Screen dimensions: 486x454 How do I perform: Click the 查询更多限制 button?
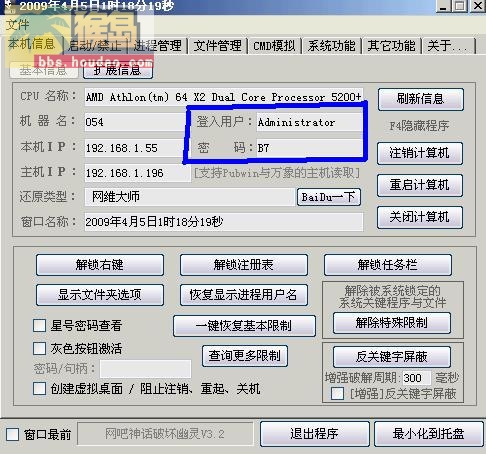245,356
